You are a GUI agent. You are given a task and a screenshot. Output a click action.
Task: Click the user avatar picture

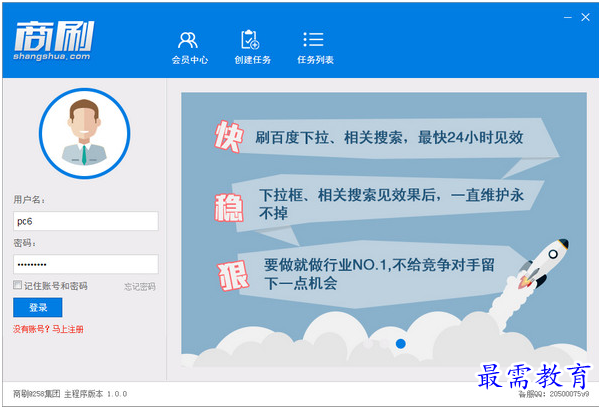click(x=84, y=133)
